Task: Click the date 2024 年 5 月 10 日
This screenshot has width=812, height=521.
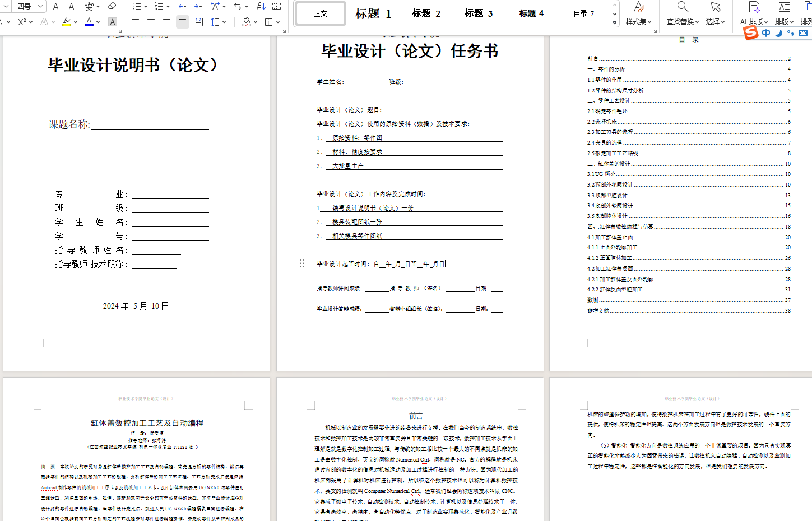Action: [136, 306]
